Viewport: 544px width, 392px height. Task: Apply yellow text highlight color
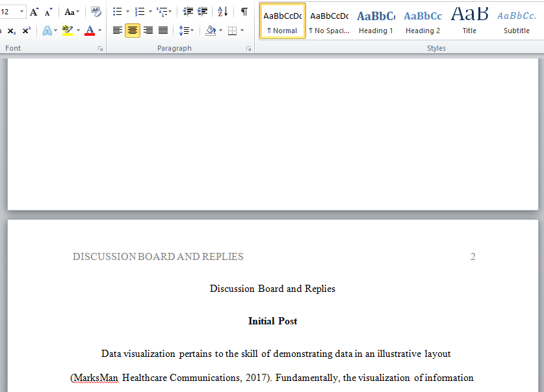point(68,31)
